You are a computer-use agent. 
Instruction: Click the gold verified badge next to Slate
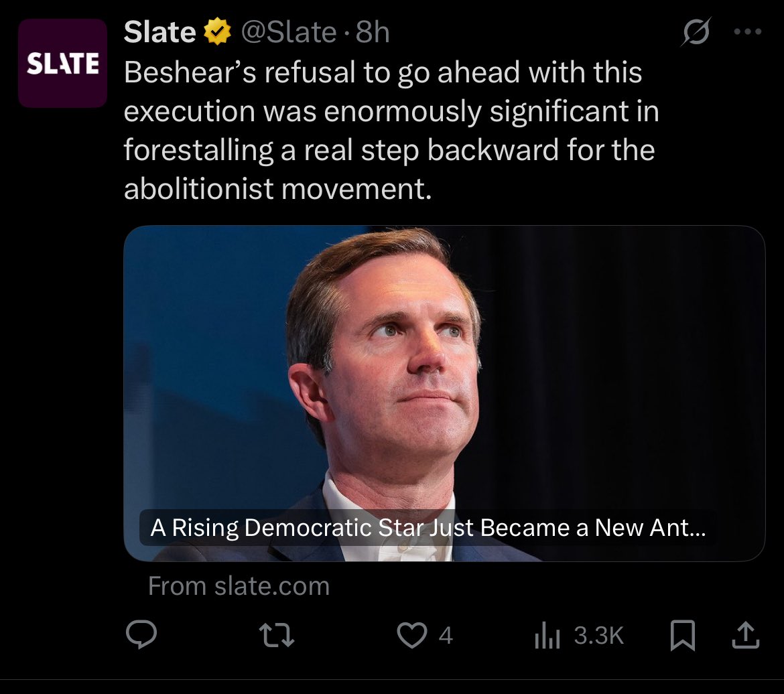tap(217, 31)
